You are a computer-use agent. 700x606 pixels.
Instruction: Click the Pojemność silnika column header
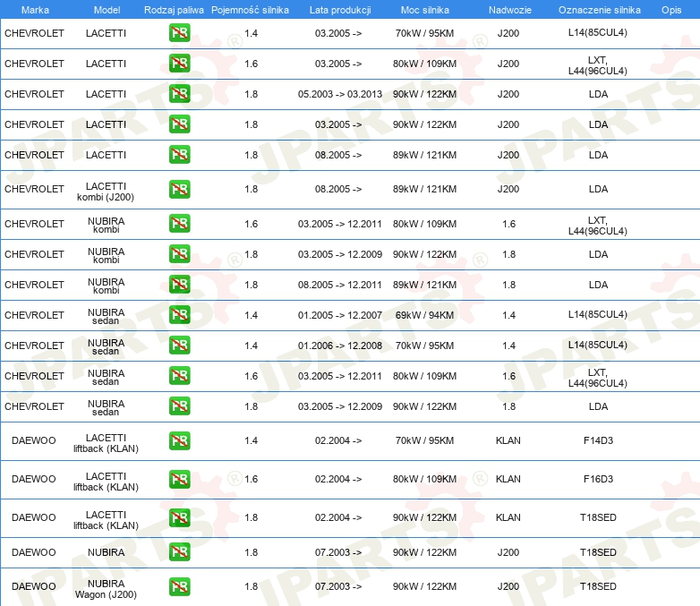pyautogui.click(x=250, y=10)
